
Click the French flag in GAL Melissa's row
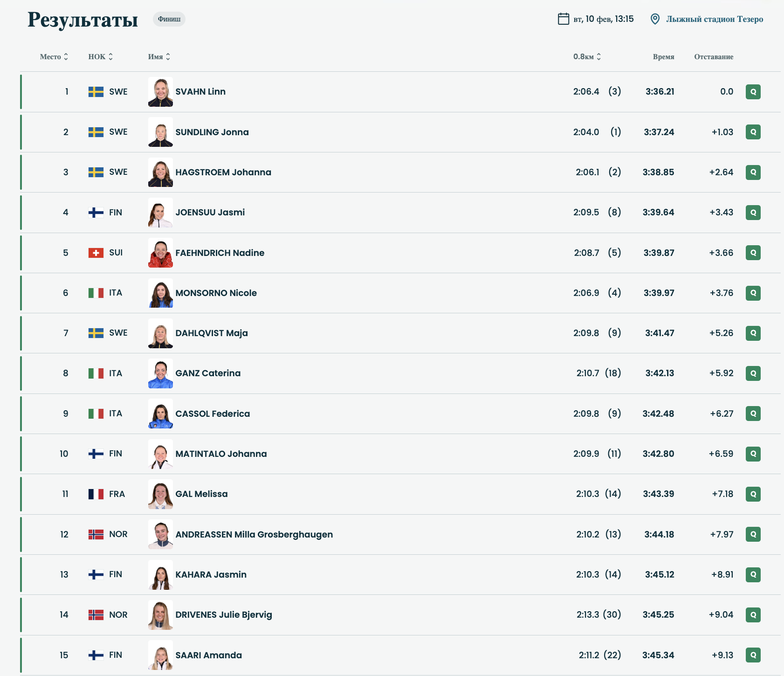click(96, 494)
